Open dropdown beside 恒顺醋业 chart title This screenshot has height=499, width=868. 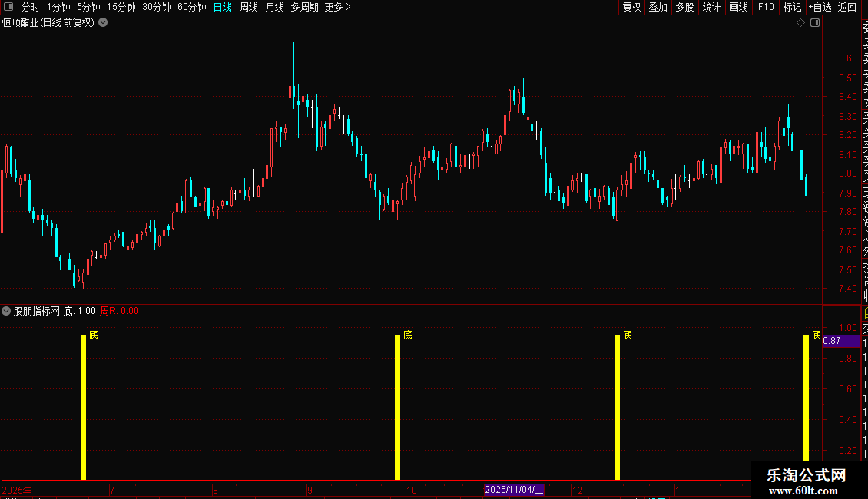(x=103, y=23)
